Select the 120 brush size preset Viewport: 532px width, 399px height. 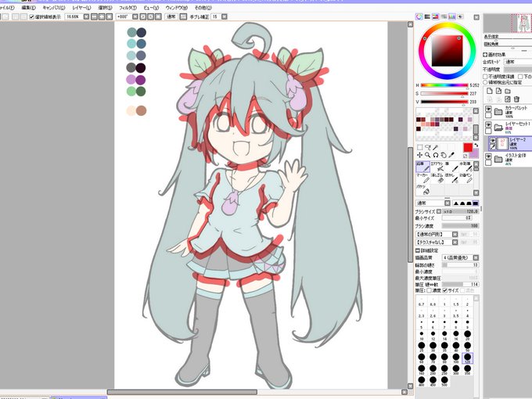pos(467,358)
